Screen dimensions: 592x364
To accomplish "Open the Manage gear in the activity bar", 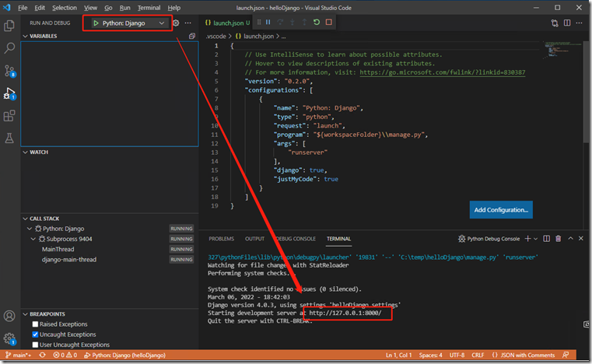I will tap(9, 338).
